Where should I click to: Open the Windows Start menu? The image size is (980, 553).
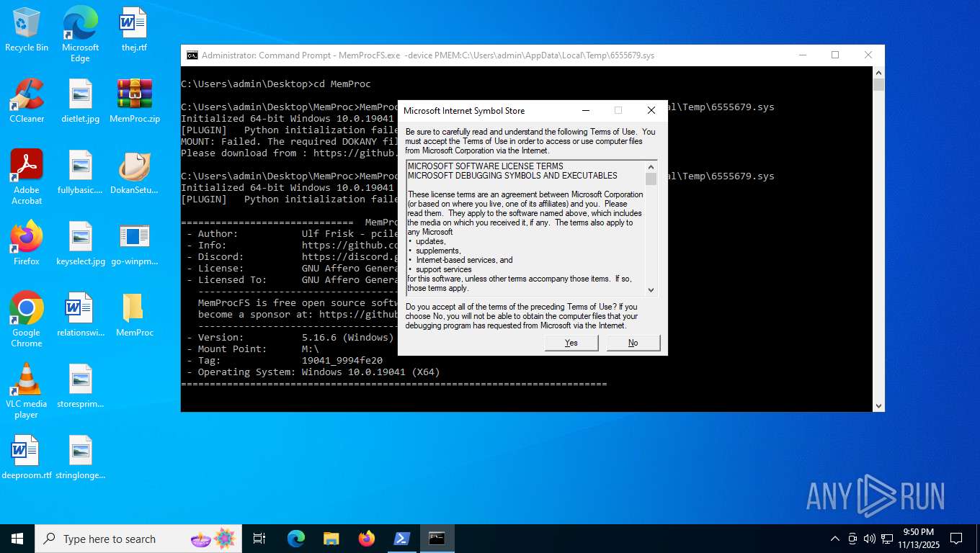pyautogui.click(x=17, y=539)
